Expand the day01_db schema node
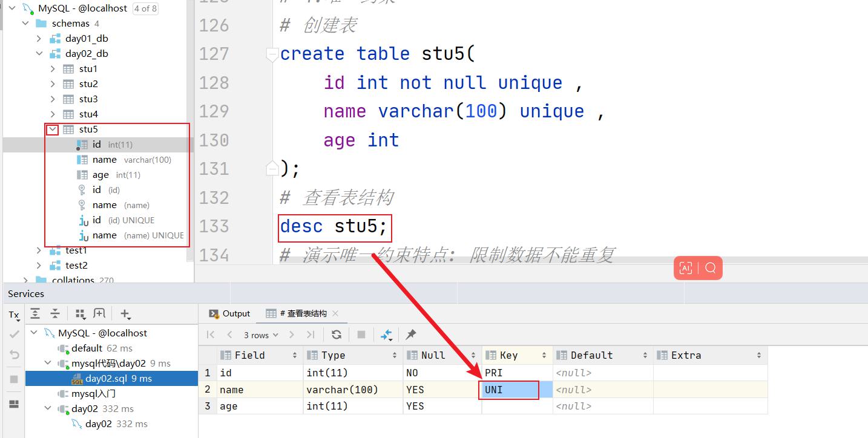868x438 pixels. (x=39, y=39)
